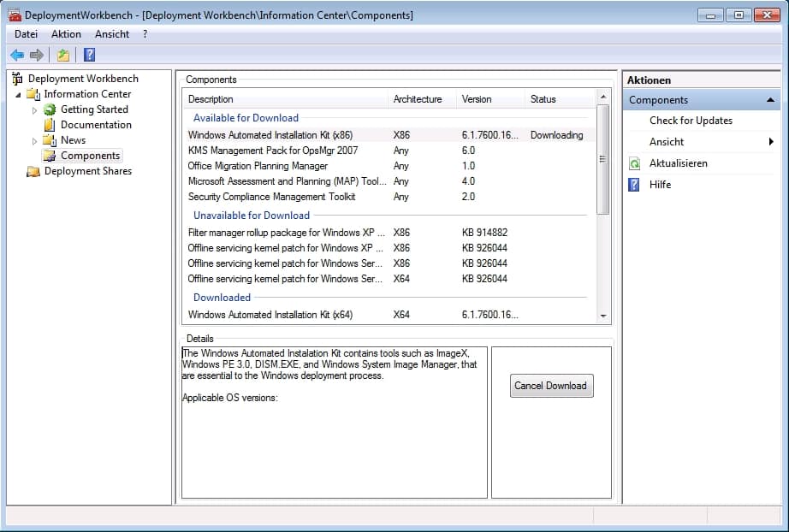Click the Downloaded group header
Viewport: 789px width, 532px height.
(222, 298)
